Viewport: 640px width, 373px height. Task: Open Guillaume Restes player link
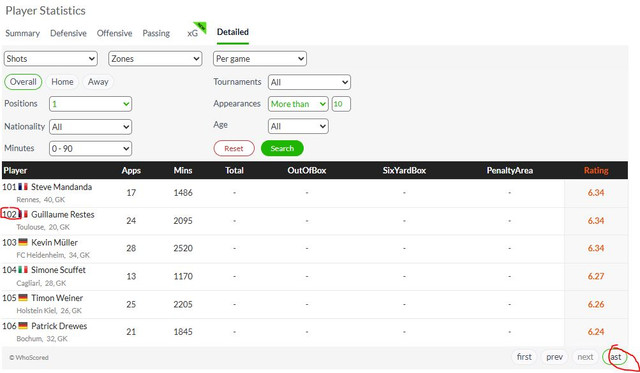click(63, 215)
